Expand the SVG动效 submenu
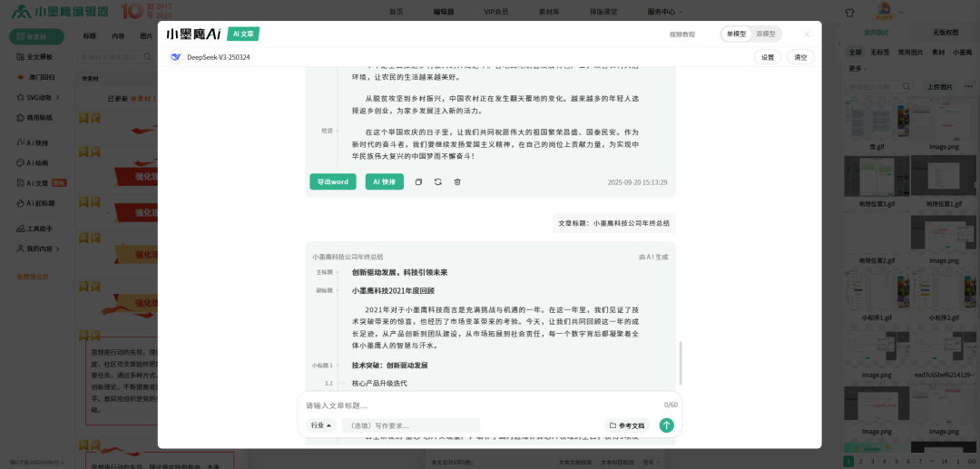 [39, 97]
